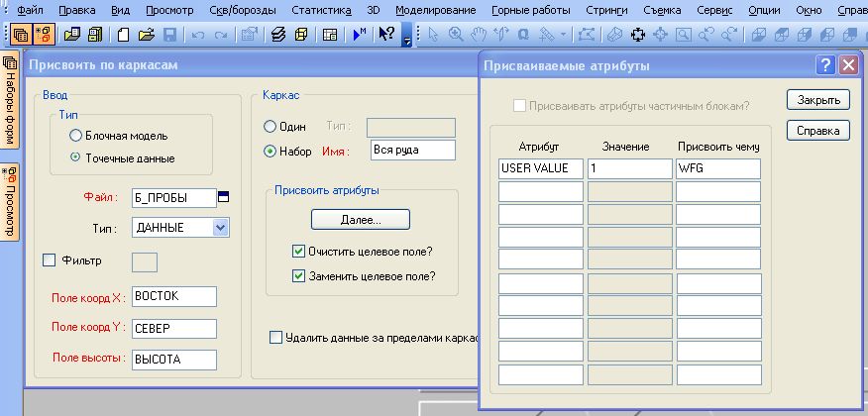Open the Стринги menu
The image size is (868, 416).
click(607, 10)
